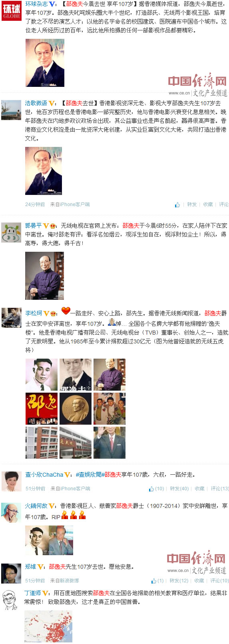Open 火鍋何故's avatar image

12,513
